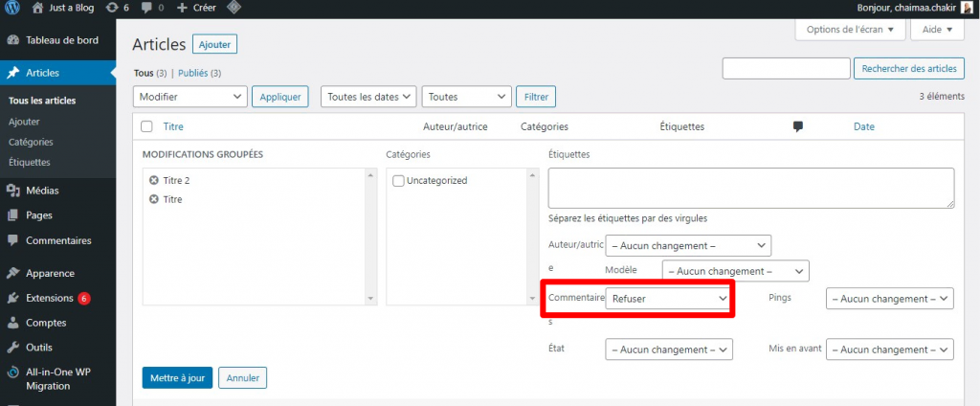Image resolution: width=980 pixels, height=406 pixels.
Task: Expand the Pings dropdown
Action: (x=890, y=299)
